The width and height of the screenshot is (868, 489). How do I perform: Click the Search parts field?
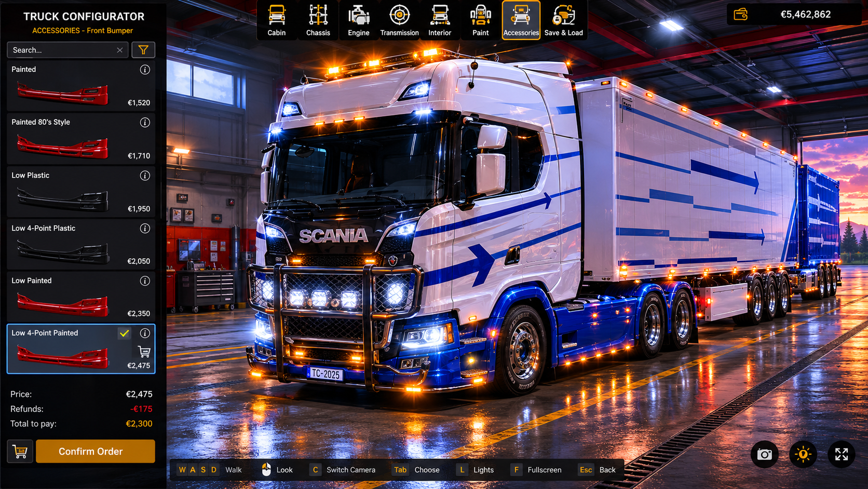[x=67, y=50]
